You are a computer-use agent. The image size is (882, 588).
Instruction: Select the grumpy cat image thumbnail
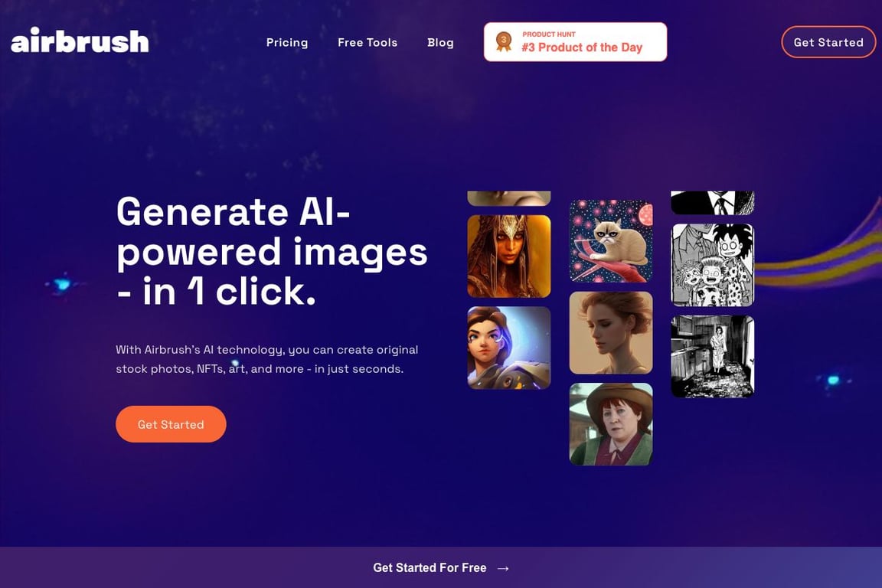(611, 241)
